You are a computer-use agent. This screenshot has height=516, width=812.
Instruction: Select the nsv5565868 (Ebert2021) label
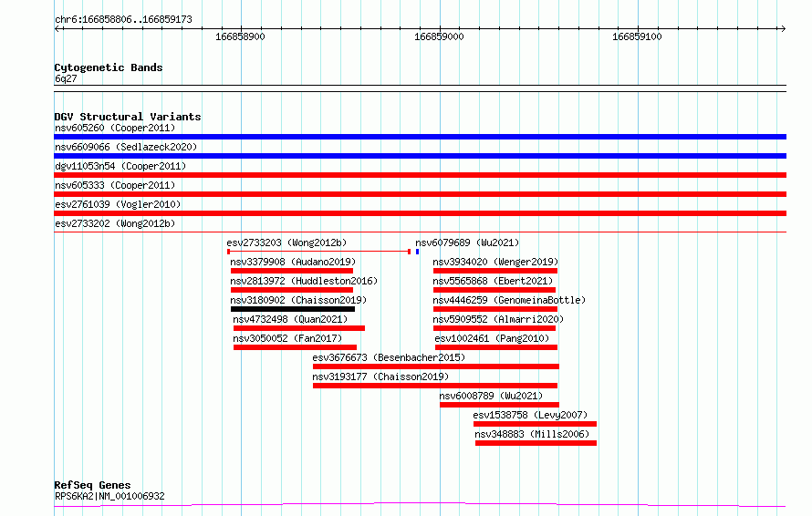pos(493,281)
